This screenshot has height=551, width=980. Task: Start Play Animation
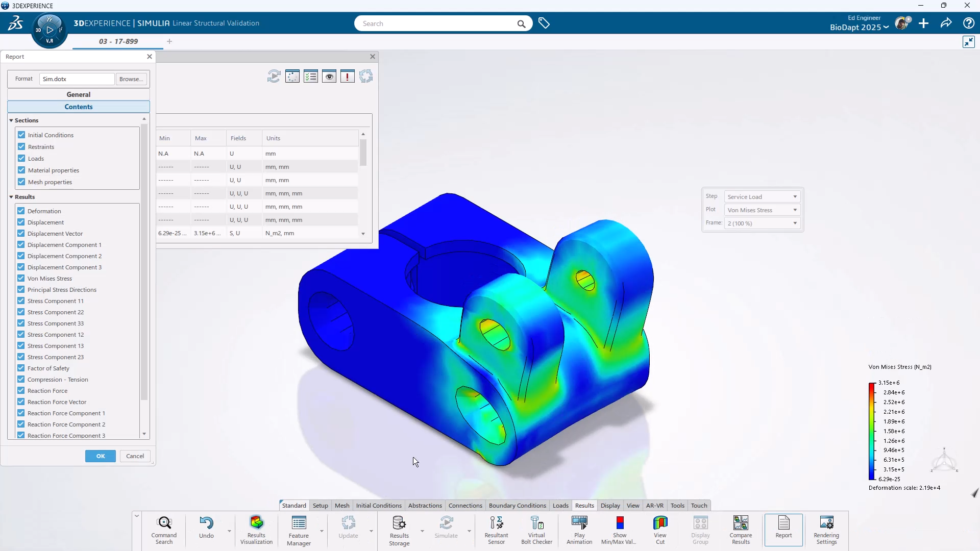(x=579, y=529)
